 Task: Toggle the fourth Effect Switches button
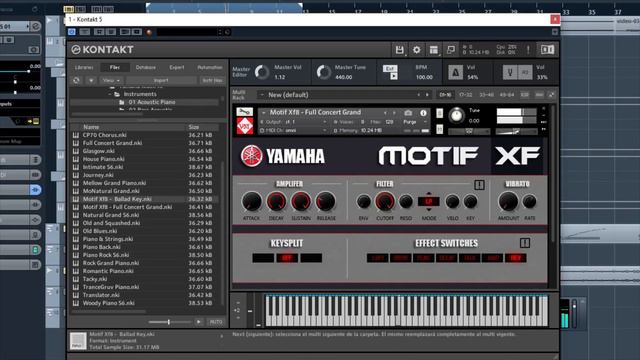point(447,258)
